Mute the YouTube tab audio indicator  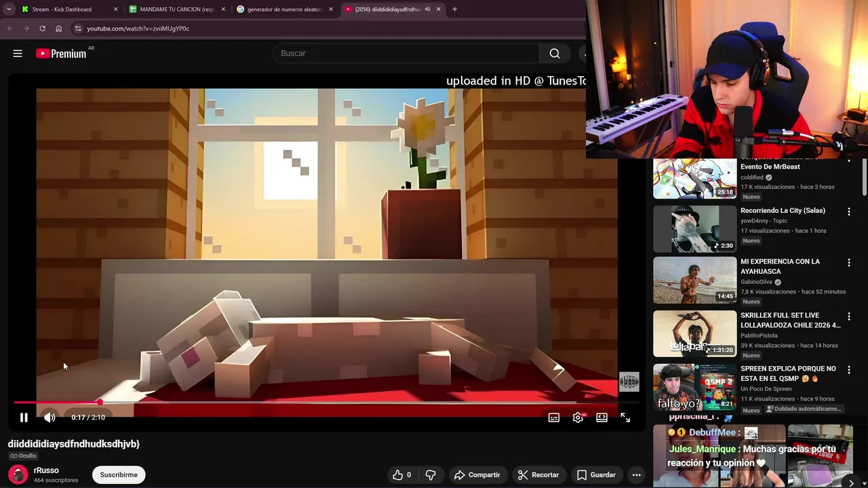point(427,9)
